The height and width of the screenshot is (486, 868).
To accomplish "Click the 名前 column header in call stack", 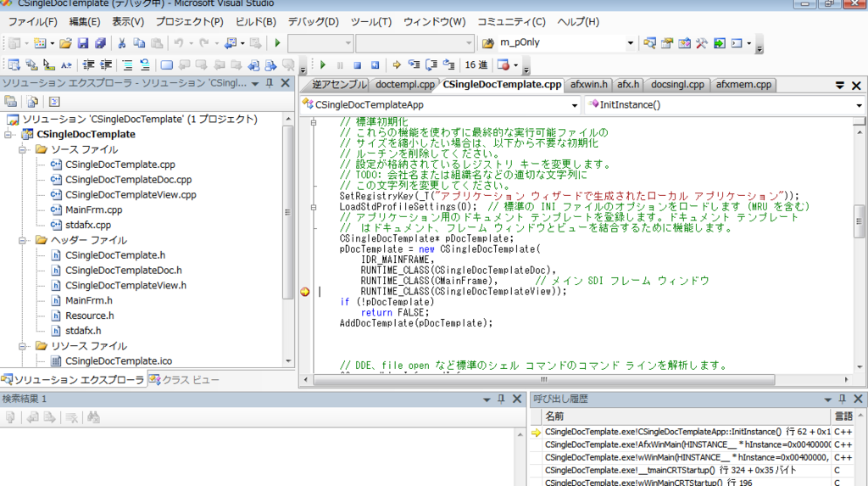I will pyautogui.click(x=687, y=416).
